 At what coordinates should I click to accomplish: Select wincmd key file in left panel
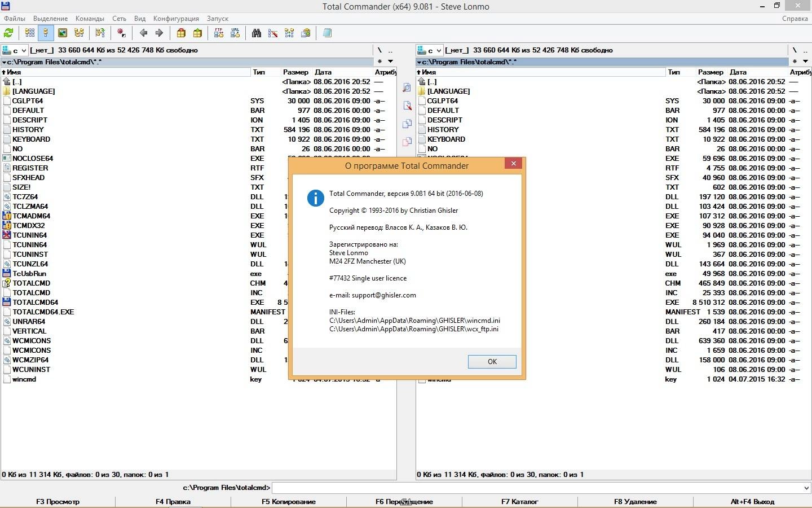[24, 379]
